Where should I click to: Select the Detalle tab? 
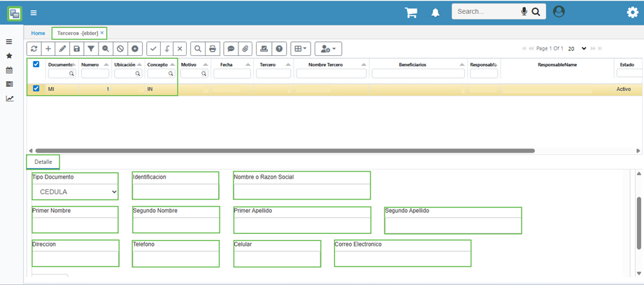43,162
